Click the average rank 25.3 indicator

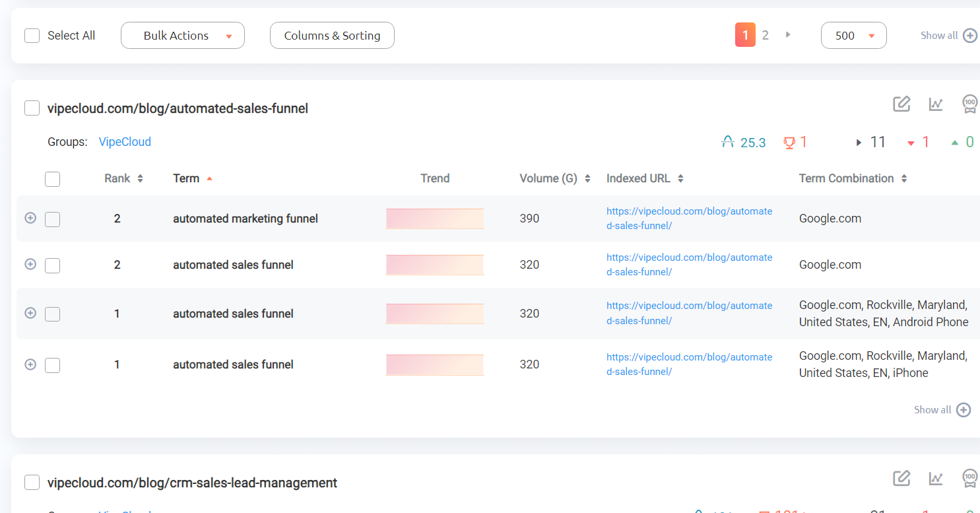[x=744, y=142]
